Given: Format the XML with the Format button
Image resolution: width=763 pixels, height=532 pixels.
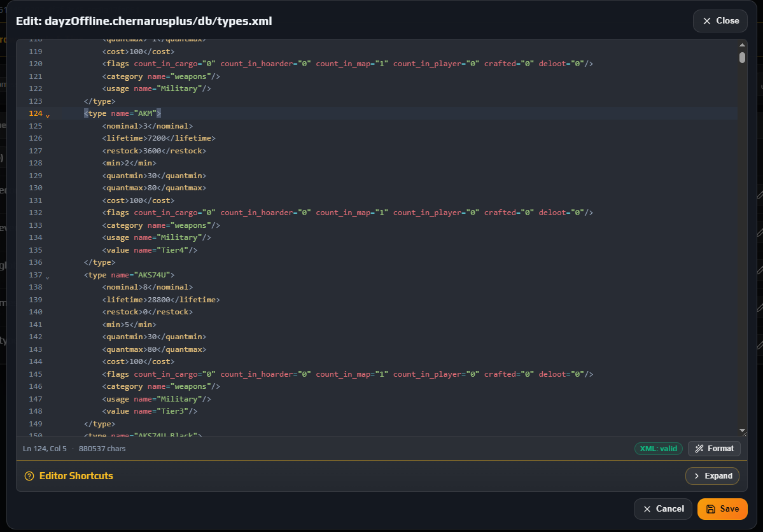Looking at the screenshot, I should click(x=714, y=448).
